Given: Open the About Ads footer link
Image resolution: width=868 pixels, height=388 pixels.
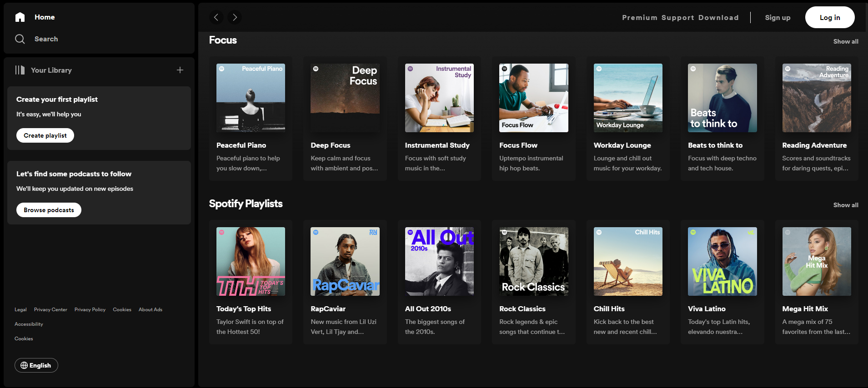Looking at the screenshot, I should [x=151, y=309].
